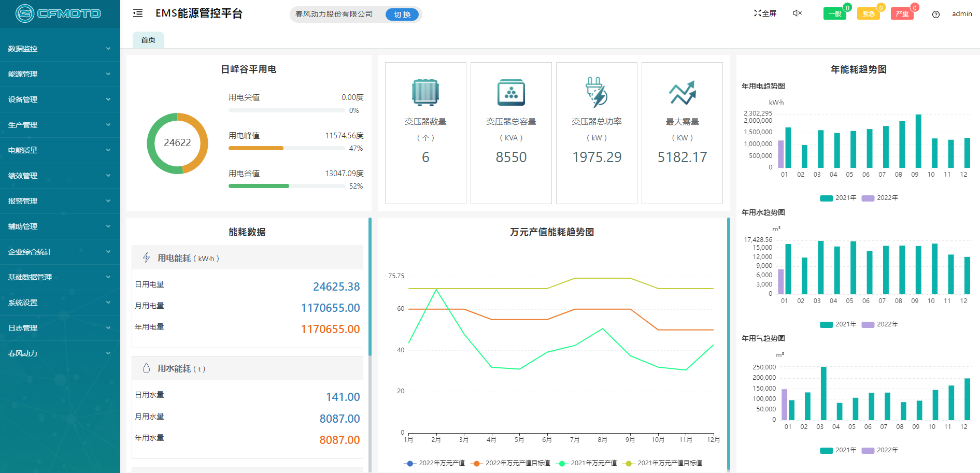Image resolution: width=980 pixels, height=473 pixels.
Task: Click the transformer total capacity icon
Action: [x=511, y=93]
